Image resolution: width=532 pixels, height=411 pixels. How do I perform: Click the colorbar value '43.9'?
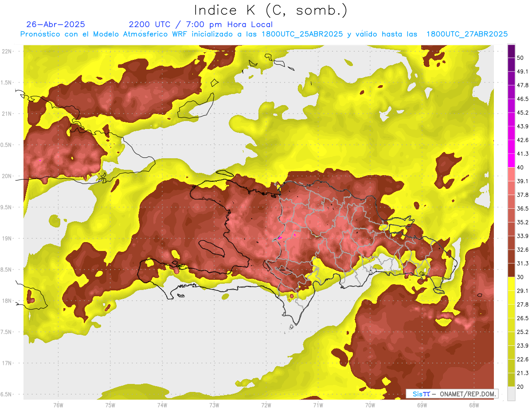click(x=523, y=126)
